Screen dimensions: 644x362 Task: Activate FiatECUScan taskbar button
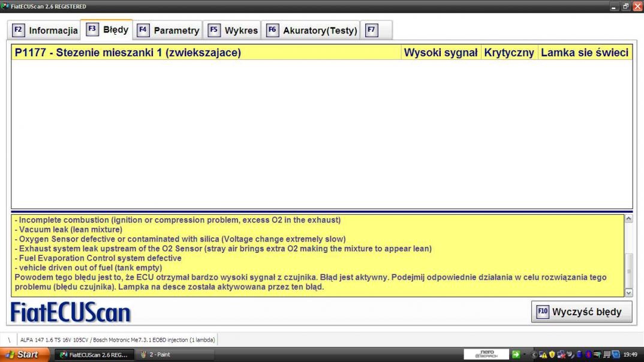(x=94, y=355)
